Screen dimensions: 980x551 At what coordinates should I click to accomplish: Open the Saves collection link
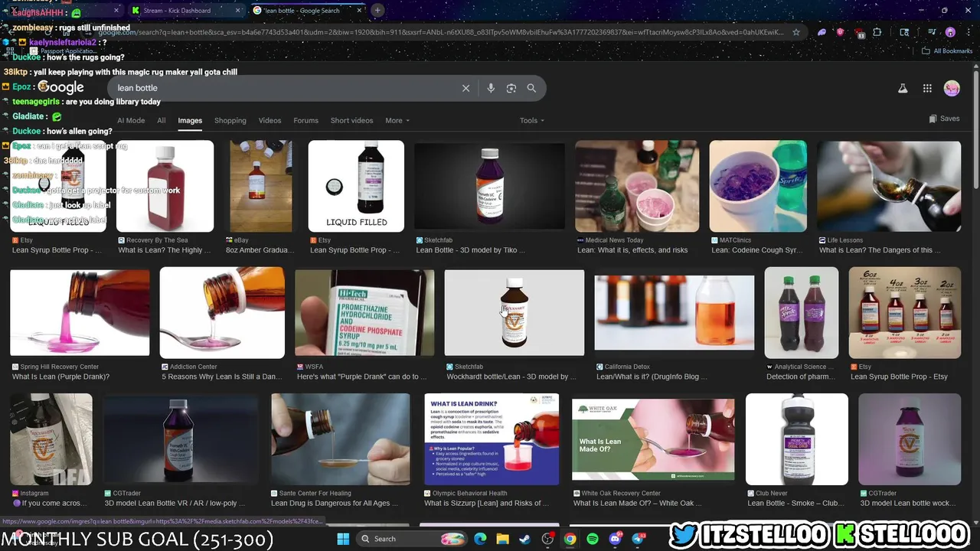point(944,119)
